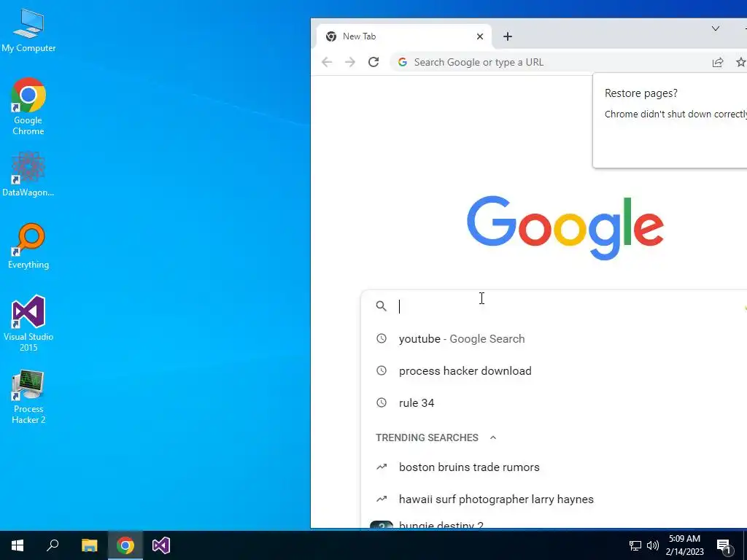
Task: Launch Google Chrome desktop shortcut
Action: click(x=28, y=106)
